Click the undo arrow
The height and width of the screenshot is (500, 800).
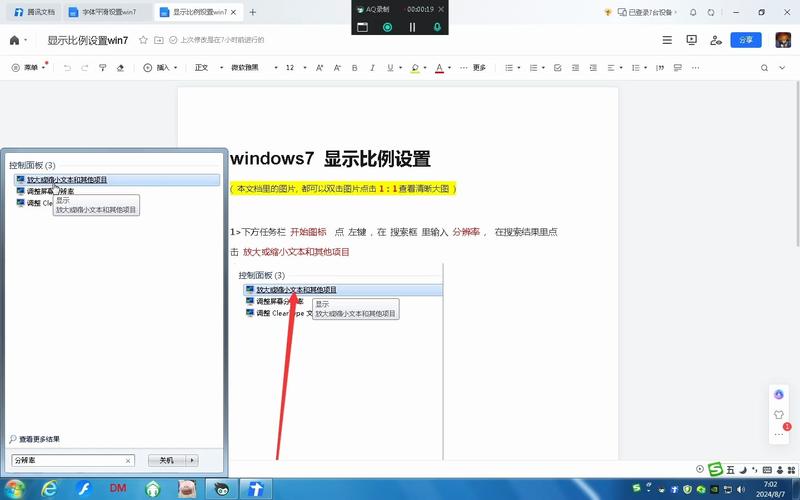[67, 67]
